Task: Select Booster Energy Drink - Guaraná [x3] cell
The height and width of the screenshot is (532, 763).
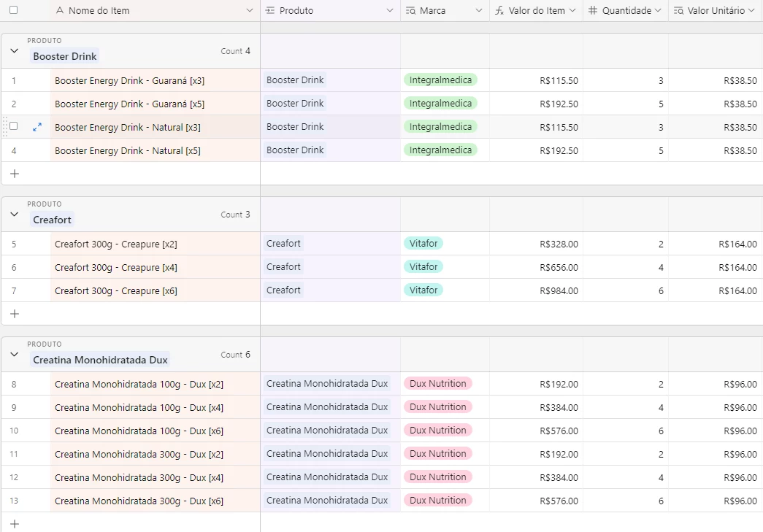Action: click(156, 80)
